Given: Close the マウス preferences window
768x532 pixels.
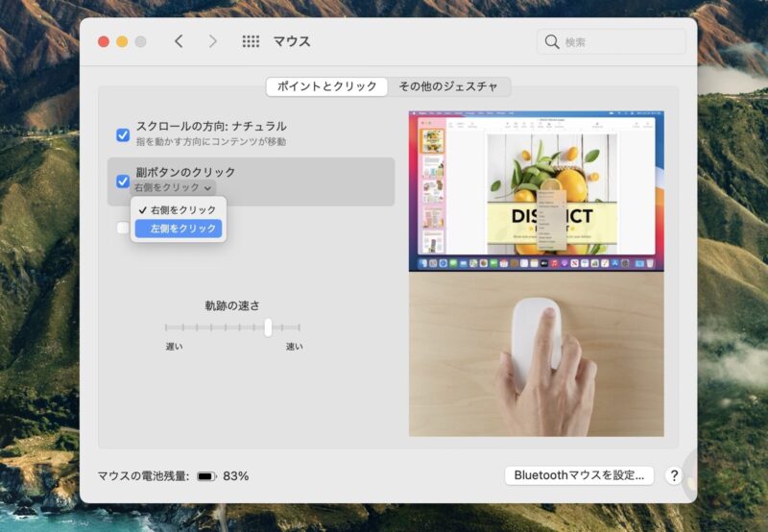Looking at the screenshot, I should [x=104, y=41].
